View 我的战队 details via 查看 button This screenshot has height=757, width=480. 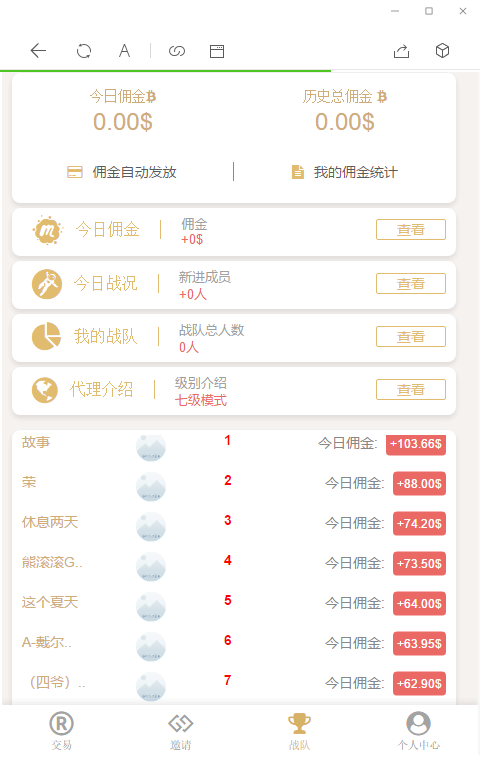(x=411, y=336)
